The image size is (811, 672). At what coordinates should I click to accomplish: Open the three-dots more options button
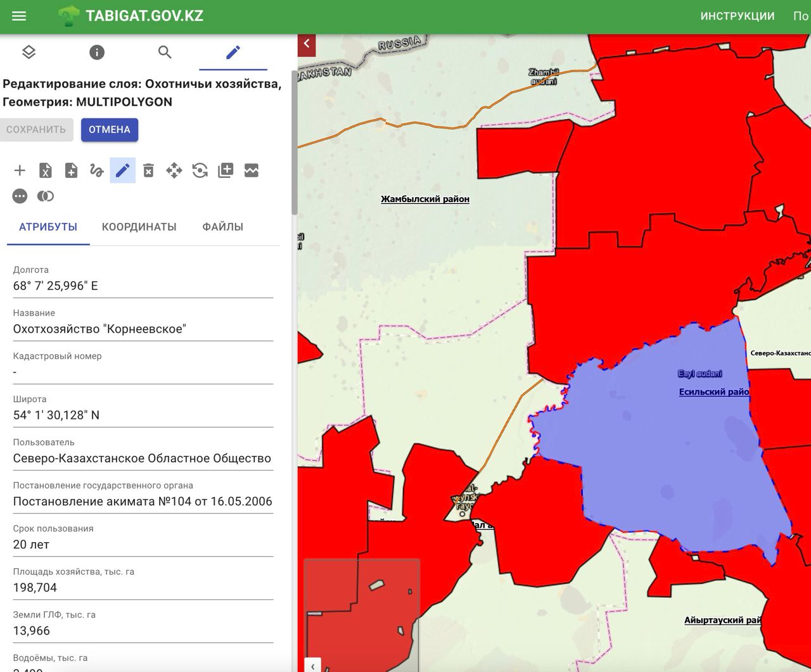point(20,196)
